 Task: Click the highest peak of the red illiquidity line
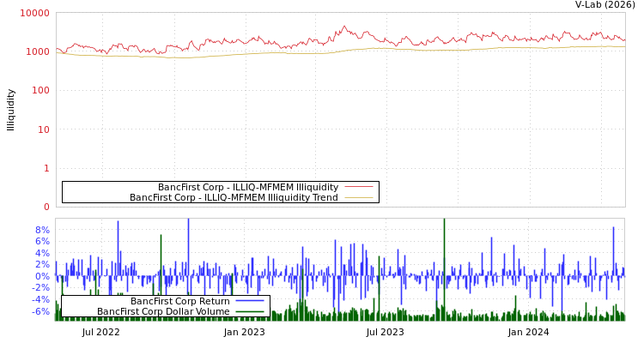click(x=344, y=27)
